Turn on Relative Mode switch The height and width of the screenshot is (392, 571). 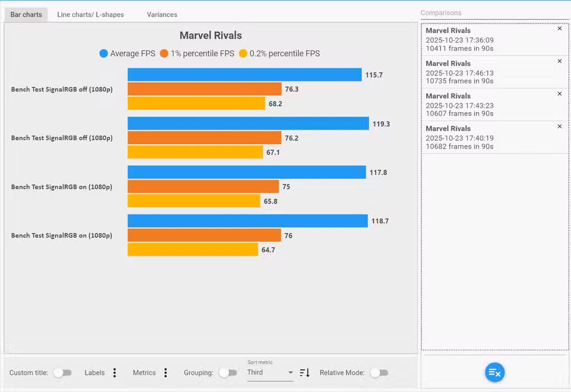(379, 372)
